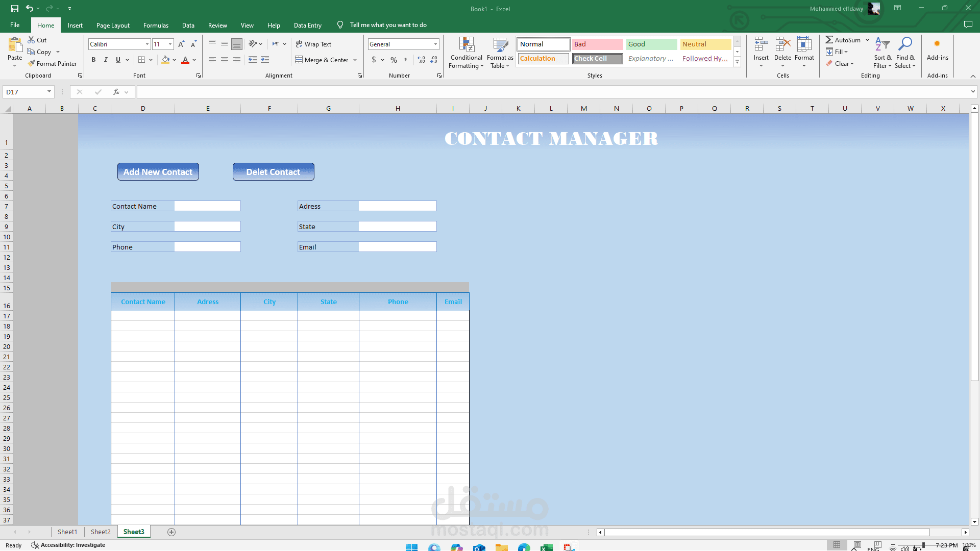Adjust the zoom slider in status bar
Viewport: 980px width, 551px height.
[923, 545]
